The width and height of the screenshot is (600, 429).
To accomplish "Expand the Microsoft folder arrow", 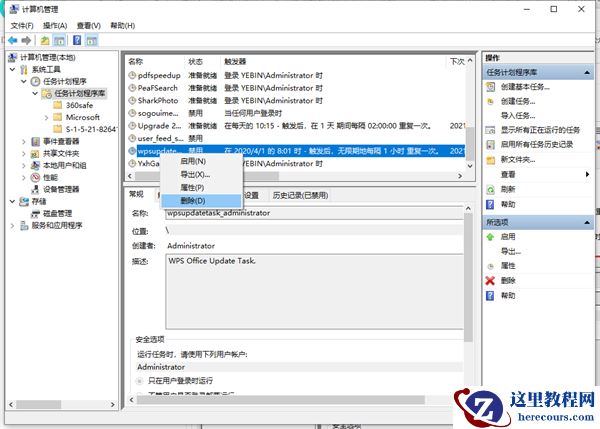I will pos(47,117).
